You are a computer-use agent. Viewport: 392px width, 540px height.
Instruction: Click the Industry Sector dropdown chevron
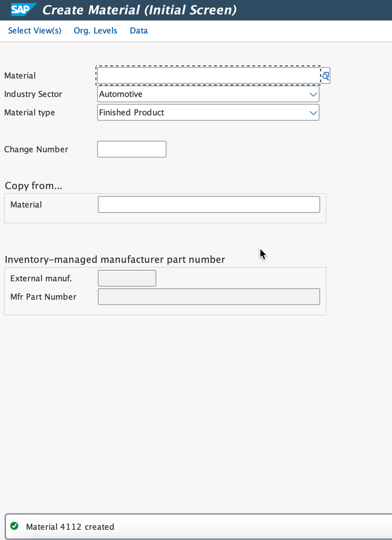point(313,94)
